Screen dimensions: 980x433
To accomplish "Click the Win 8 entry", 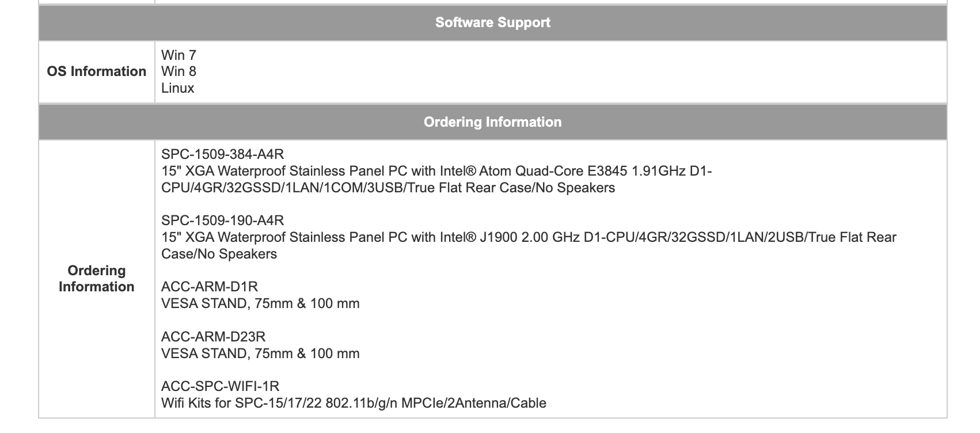I will pyautogui.click(x=178, y=71).
